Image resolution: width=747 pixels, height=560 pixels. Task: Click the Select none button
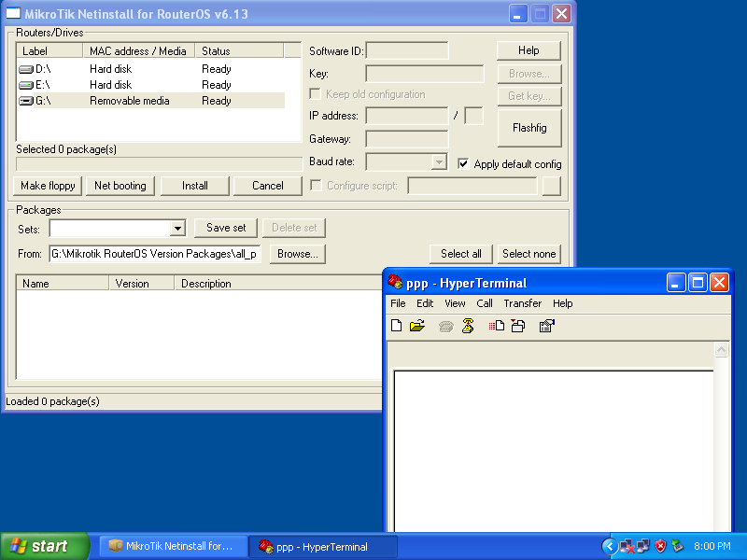click(x=529, y=254)
